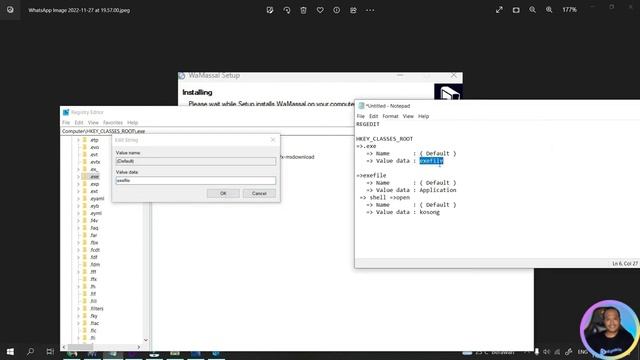Open Registry Editor View menu

click(x=93, y=122)
